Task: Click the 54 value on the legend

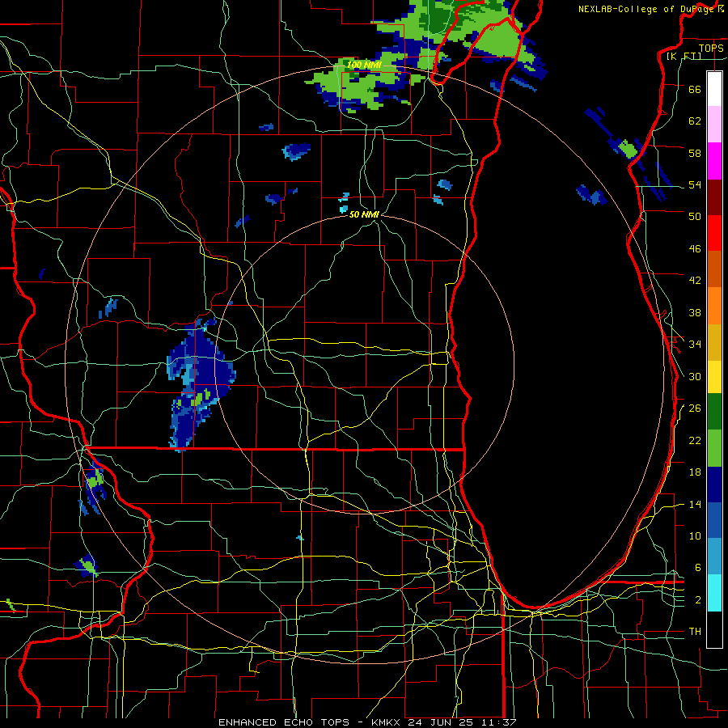Action: 695,184
